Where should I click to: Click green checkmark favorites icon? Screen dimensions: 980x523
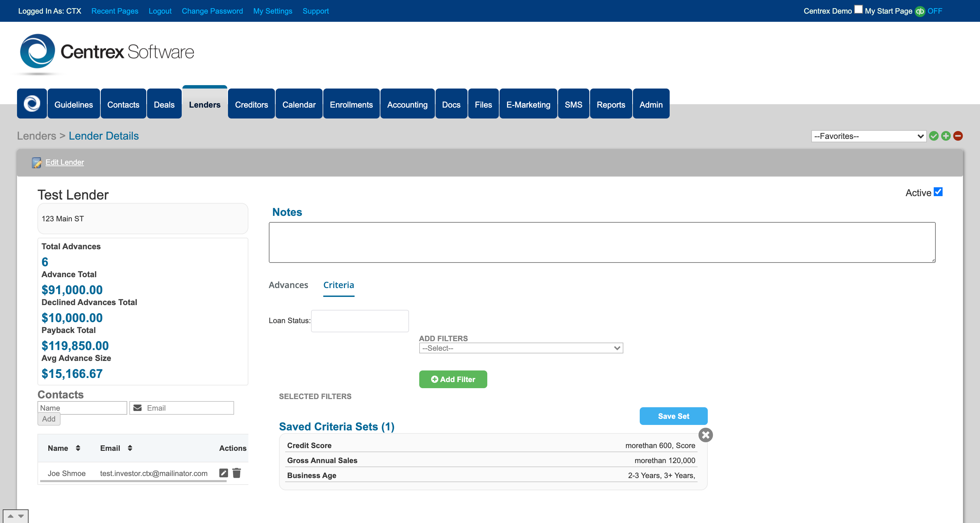click(934, 136)
